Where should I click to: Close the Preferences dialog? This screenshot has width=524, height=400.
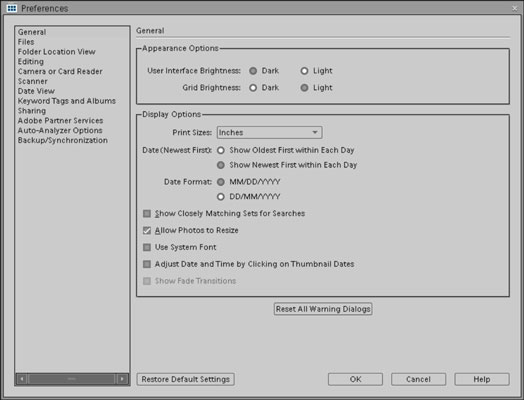tap(515, 8)
